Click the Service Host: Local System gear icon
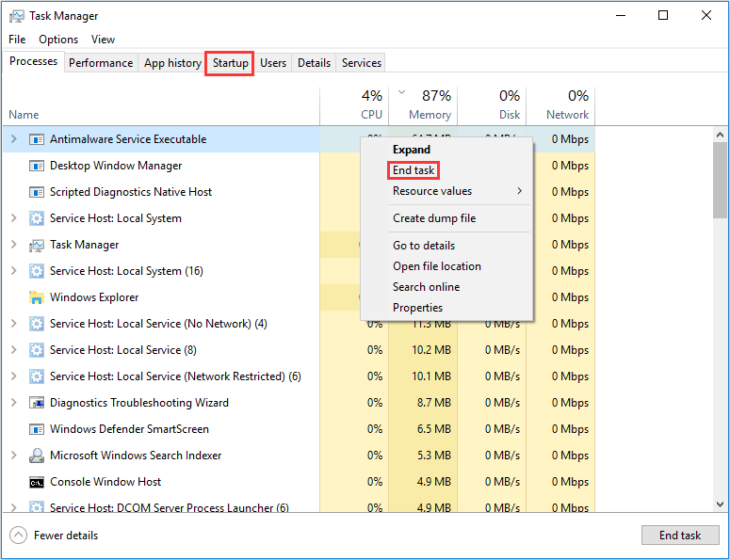 click(x=37, y=218)
